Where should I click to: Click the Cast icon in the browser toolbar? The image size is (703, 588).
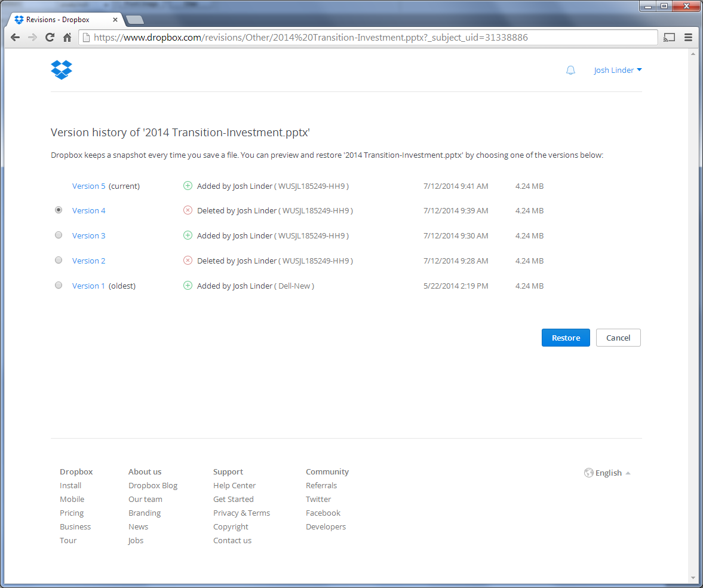(669, 36)
